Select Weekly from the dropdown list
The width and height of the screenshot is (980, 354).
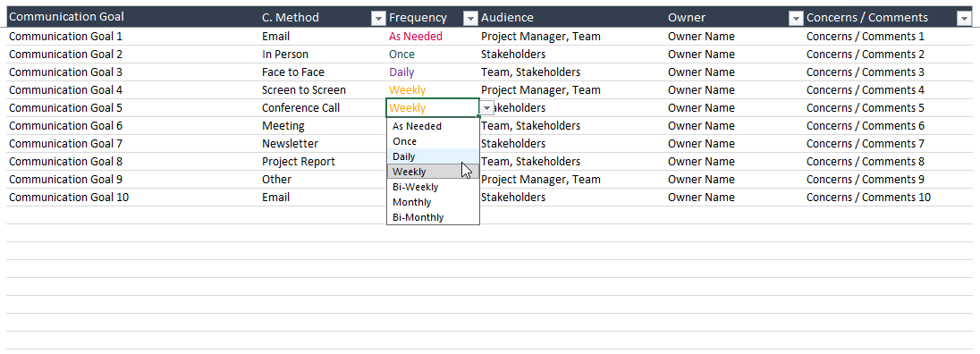(x=433, y=172)
